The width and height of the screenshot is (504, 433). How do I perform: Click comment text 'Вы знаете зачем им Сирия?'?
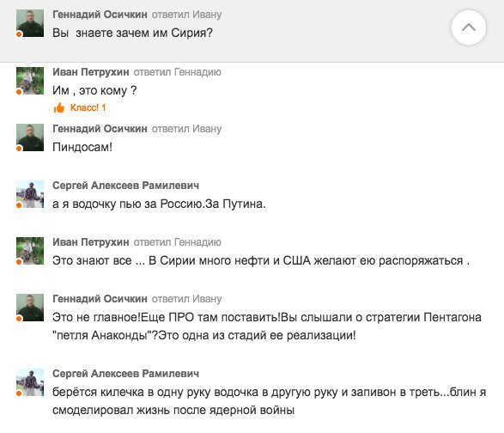[132, 33]
